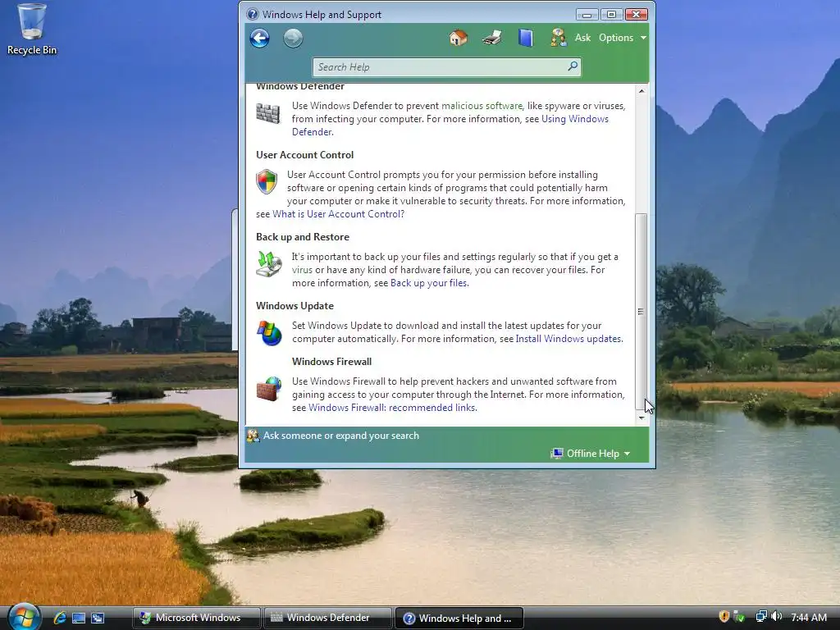Open the Options dropdown menu

pyautogui.click(x=623, y=38)
